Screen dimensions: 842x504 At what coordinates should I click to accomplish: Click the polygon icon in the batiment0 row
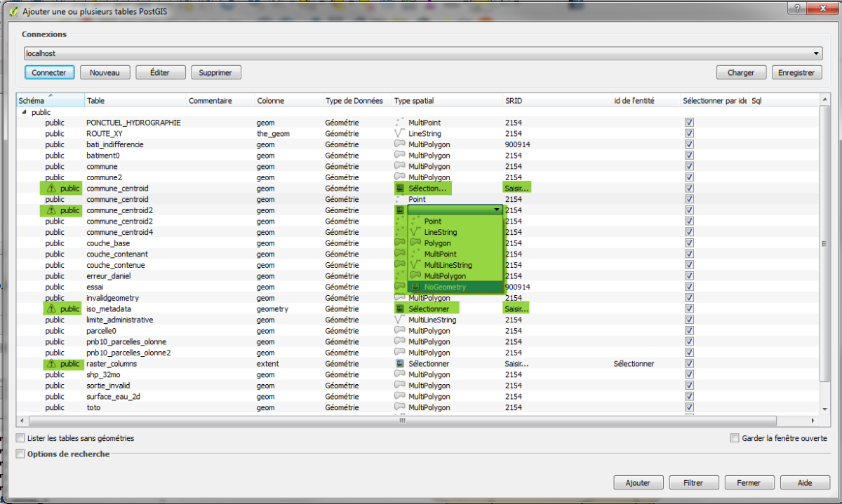tap(400, 155)
